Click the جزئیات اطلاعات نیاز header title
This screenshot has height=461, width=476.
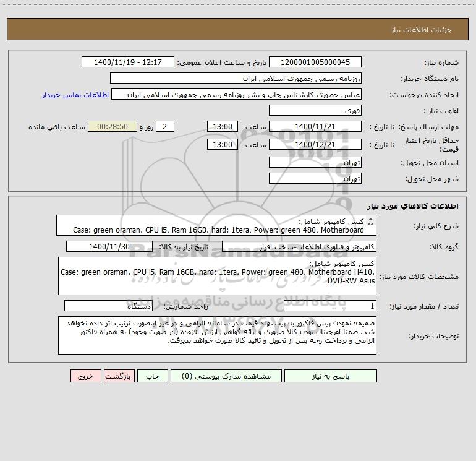click(x=422, y=30)
